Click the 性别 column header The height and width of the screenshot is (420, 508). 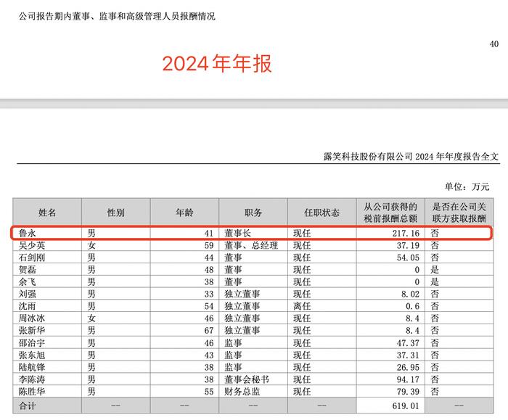tap(116, 213)
